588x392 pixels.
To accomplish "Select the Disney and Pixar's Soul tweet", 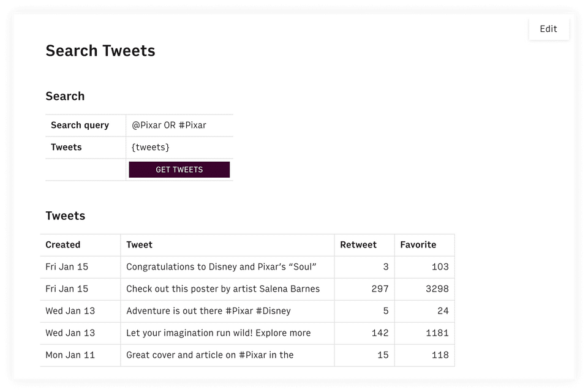I will pos(221,267).
